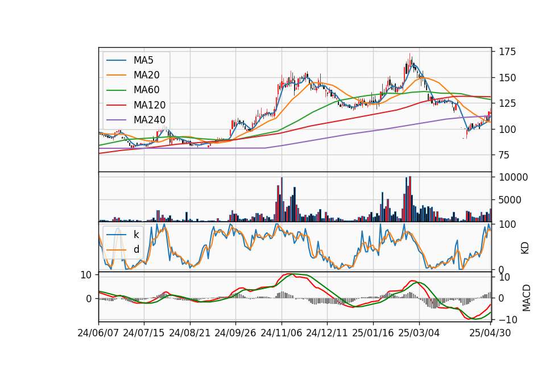The image size is (546, 392).
Task: Click the MA60 legend label
Action: point(147,90)
